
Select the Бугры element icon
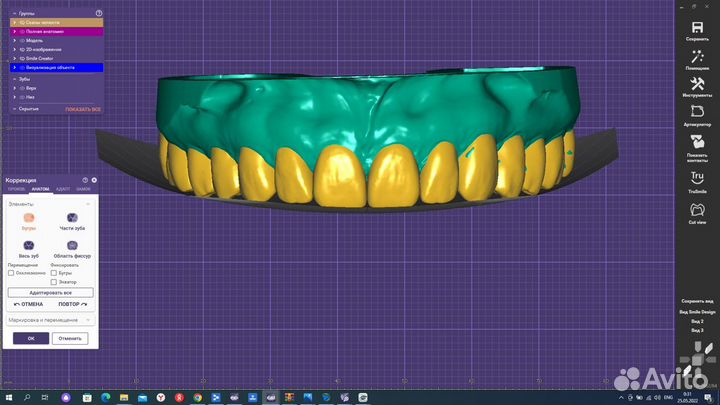[x=29, y=217]
